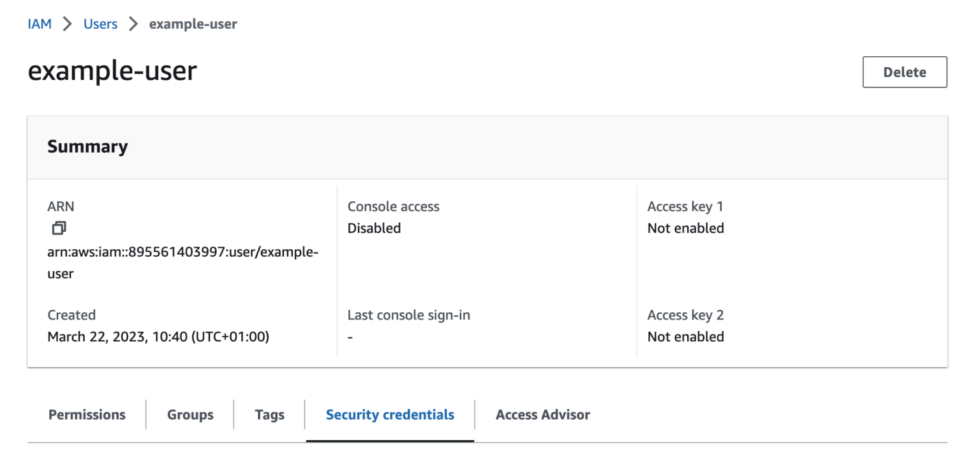Click the Access key 2 status text
Screen dimensions: 980x449
pyautogui.click(x=685, y=337)
